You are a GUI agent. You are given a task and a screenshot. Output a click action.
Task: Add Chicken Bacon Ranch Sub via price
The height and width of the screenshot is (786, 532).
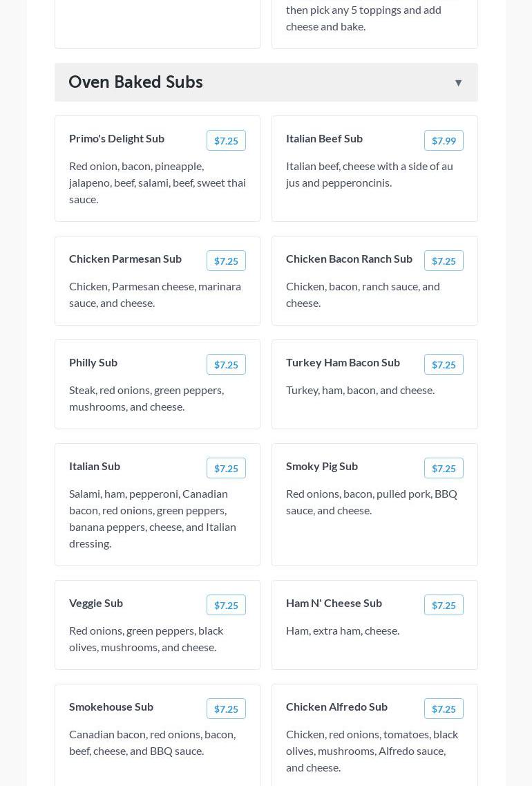coord(444,261)
